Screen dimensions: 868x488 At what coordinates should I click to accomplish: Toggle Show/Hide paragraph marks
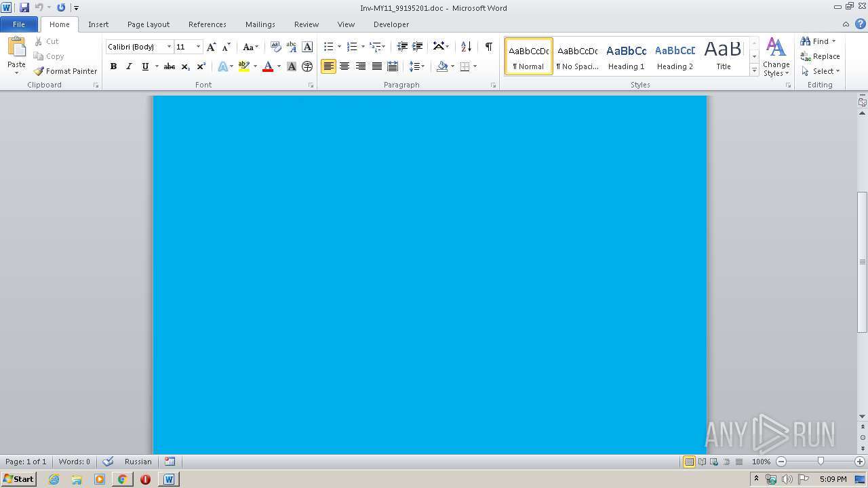(x=488, y=47)
